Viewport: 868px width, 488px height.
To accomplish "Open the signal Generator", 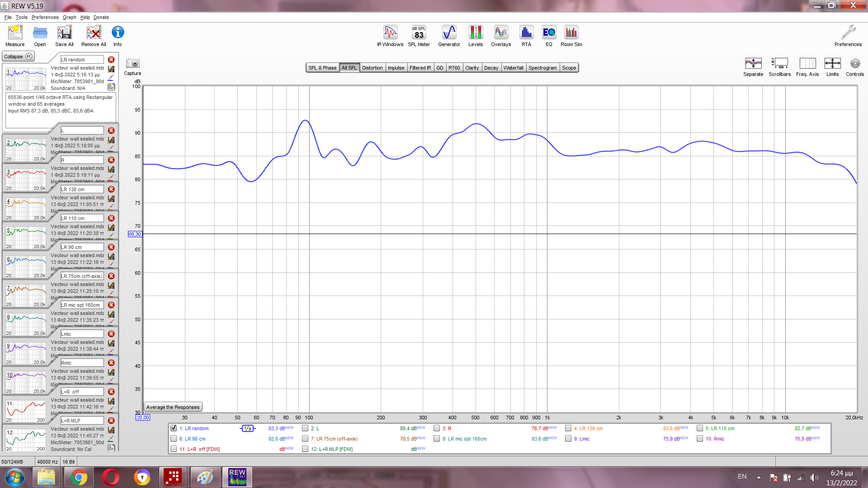I will coord(449,36).
